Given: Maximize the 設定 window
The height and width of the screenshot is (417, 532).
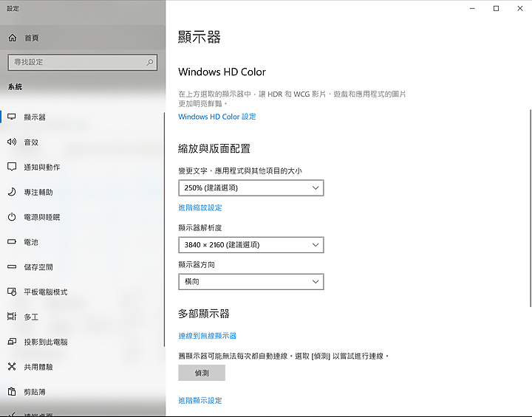Looking at the screenshot, I should coord(496,8).
